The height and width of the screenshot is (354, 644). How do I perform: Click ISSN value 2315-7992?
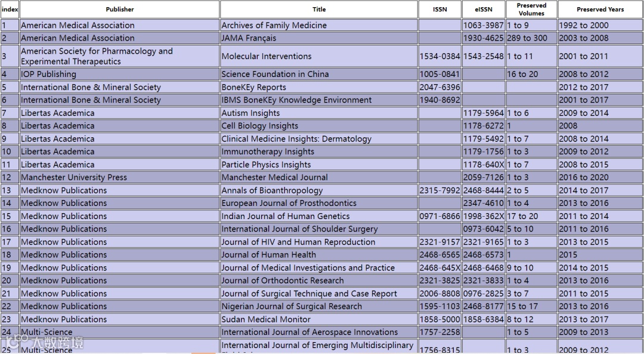pos(440,190)
